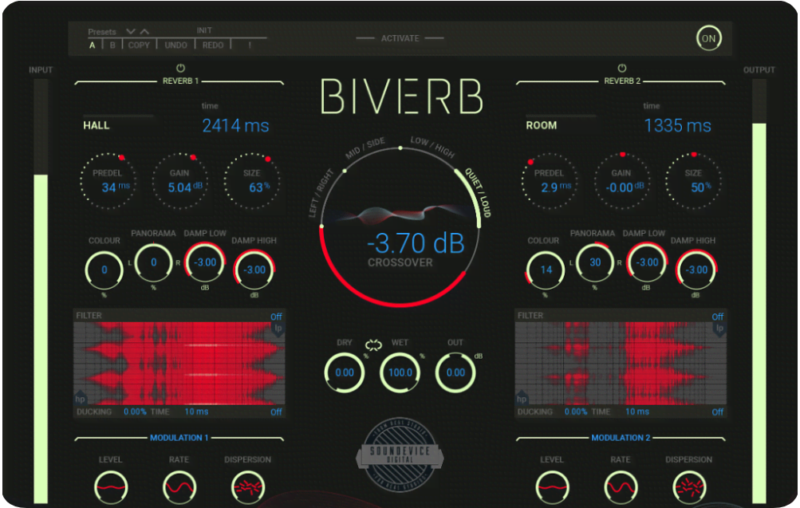Click the BIVERB title logo
This screenshot has width=800, height=508.
(402, 96)
